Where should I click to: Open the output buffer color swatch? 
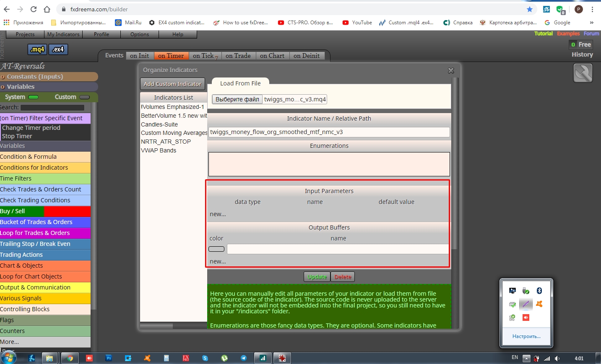[x=216, y=249]
